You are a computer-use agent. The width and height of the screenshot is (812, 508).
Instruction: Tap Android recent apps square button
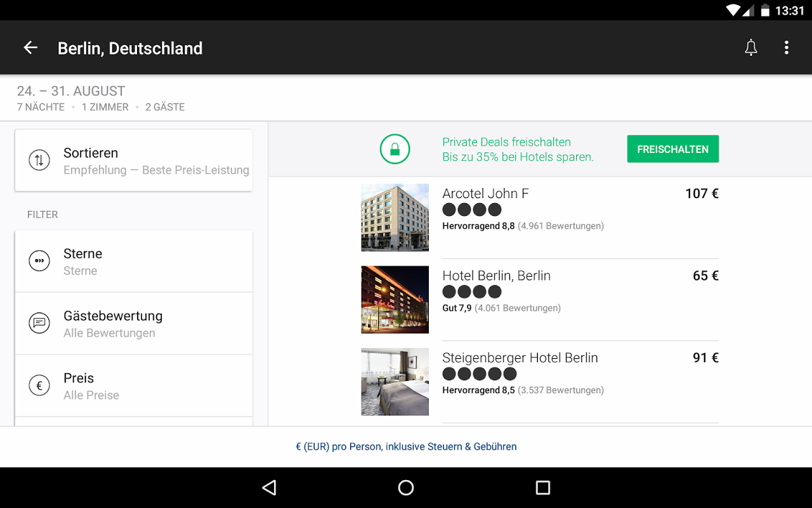point(542,488)
